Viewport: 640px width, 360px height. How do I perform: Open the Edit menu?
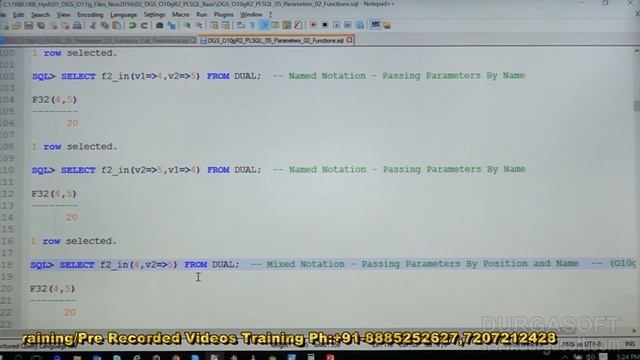pos(18,15)
